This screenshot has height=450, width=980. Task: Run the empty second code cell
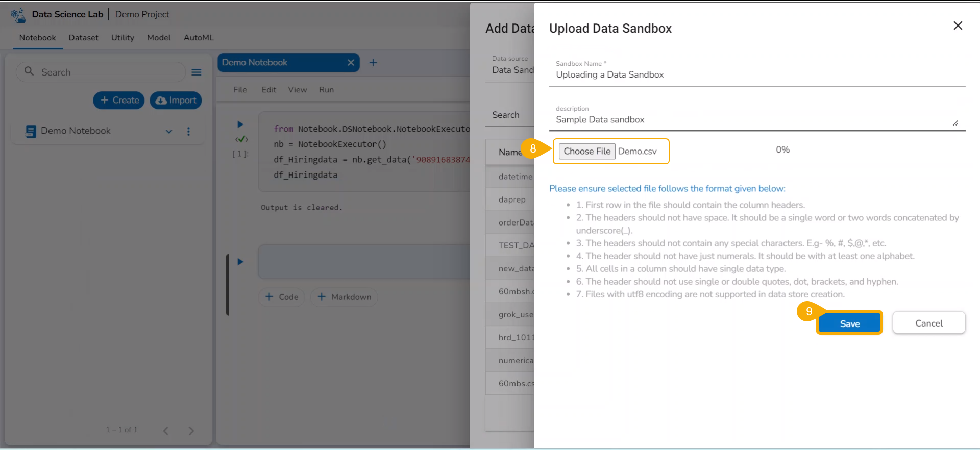[x=240, y=262]
